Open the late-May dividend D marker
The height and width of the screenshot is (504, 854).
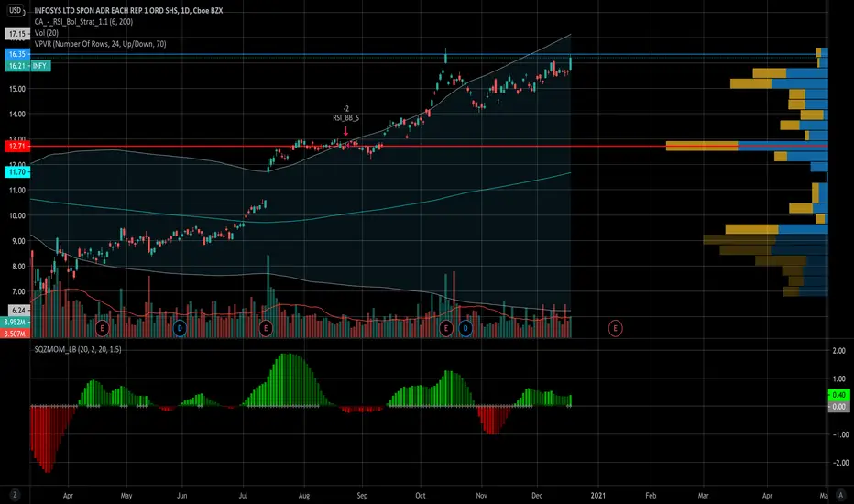(x=180, y=328)
